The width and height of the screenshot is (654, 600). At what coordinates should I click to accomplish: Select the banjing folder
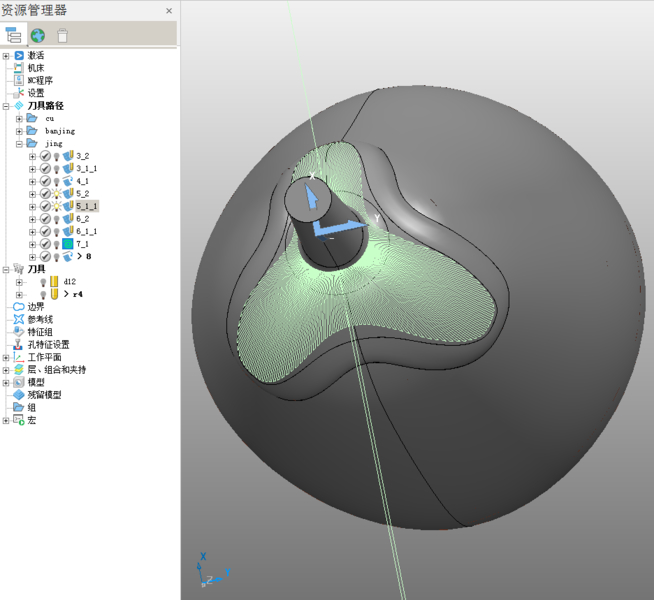pos(59,131)
